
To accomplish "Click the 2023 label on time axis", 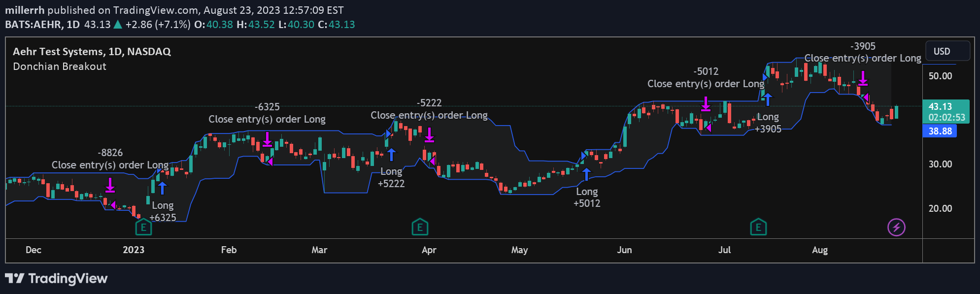I will (134, 250).
